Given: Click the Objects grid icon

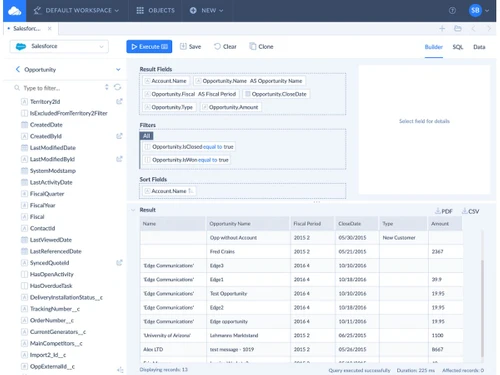Looking at the screenshot, I should 140,11.
